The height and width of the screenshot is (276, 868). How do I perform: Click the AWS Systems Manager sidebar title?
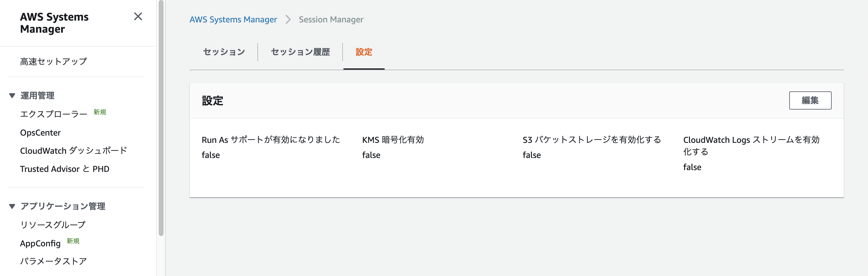coord(54,23)
